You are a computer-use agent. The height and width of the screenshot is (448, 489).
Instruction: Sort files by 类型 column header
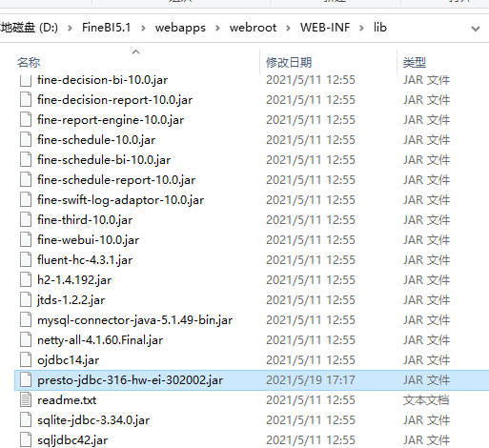point(415,62)
